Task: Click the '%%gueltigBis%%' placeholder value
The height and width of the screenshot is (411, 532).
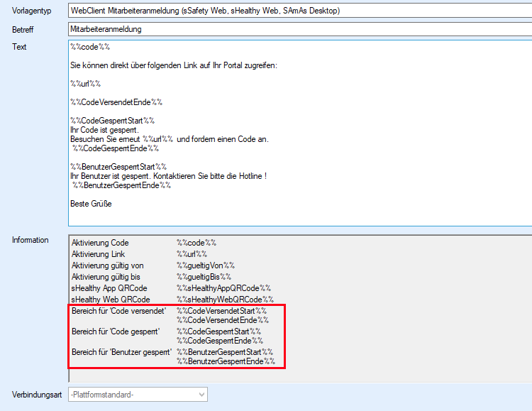Action: pos(204,277)
